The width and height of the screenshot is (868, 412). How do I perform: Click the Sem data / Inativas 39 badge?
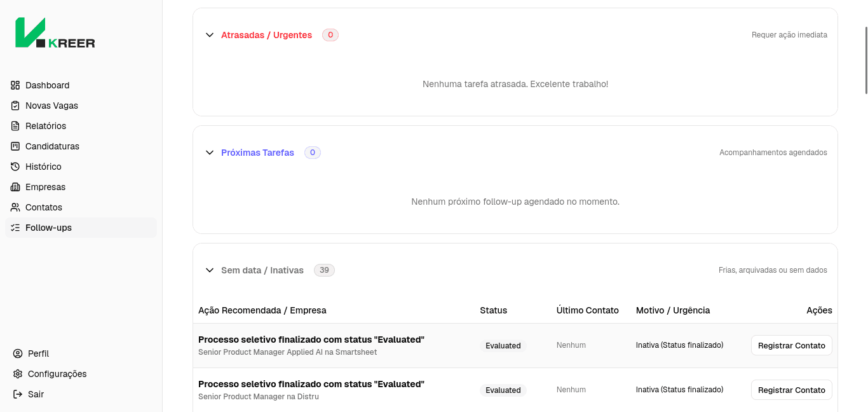point(324,270)
